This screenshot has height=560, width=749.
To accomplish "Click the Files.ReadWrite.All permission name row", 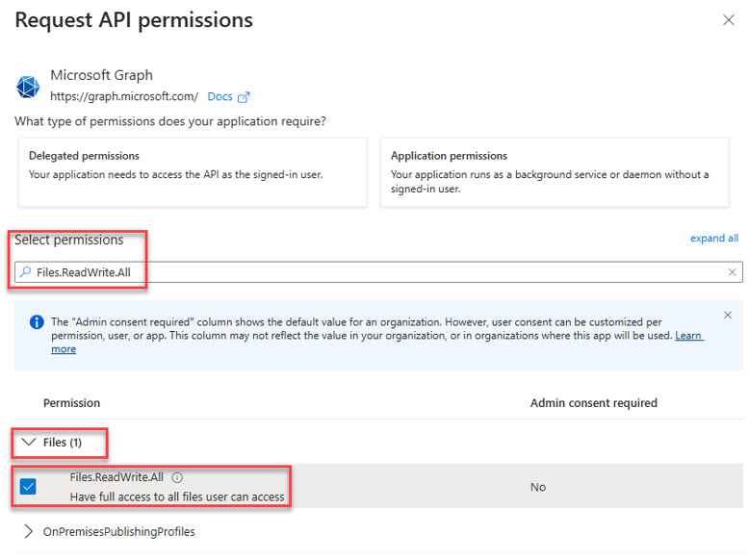I will [378, 487].
